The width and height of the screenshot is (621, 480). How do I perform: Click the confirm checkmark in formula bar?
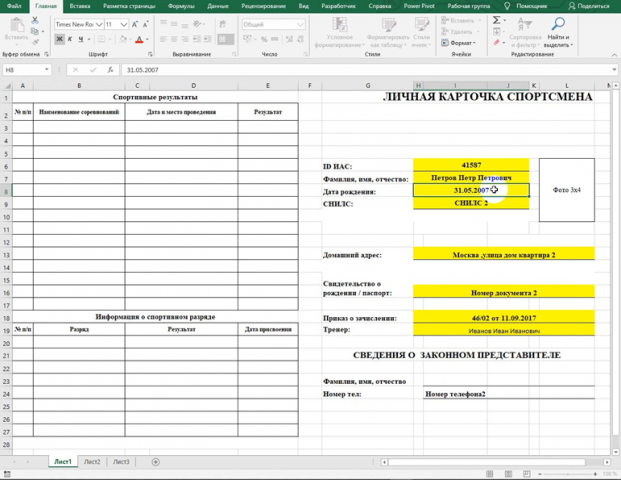tap(93, 70)
